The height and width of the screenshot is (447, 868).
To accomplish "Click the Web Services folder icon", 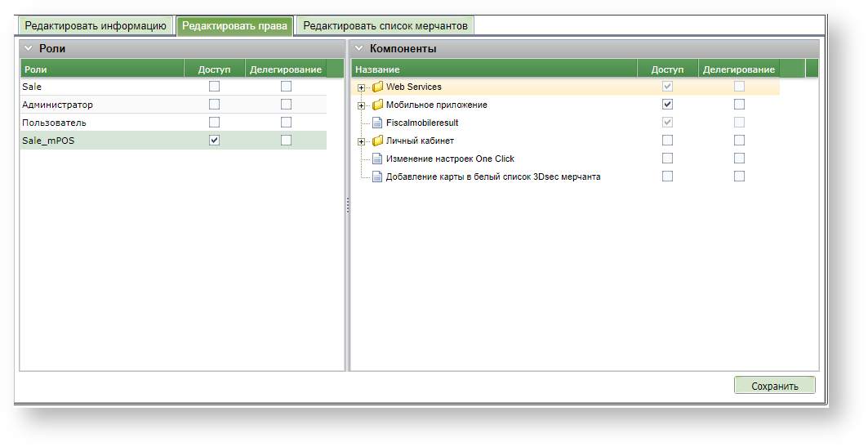I will pyautogui.click(x=377, y=87).
